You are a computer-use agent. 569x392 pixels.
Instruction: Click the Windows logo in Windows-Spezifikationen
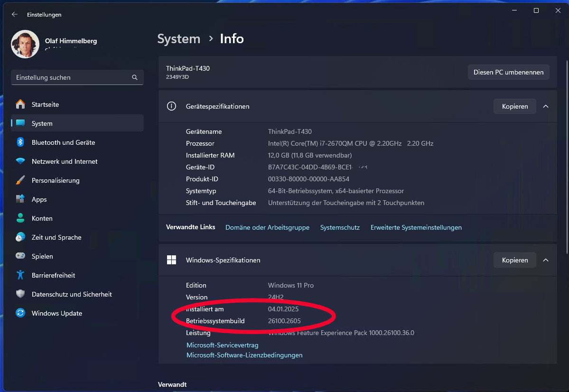click(171, 260)
